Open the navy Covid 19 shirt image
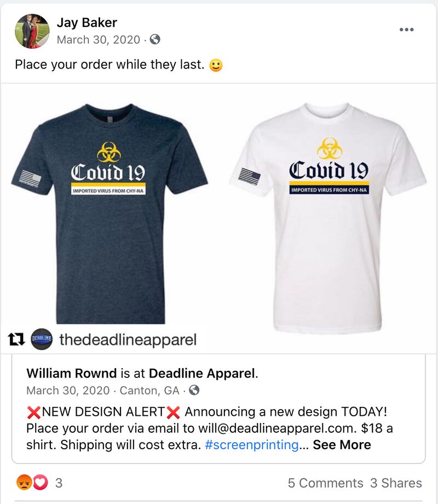This screenshot has width=438, height=504. pos(109,214)
